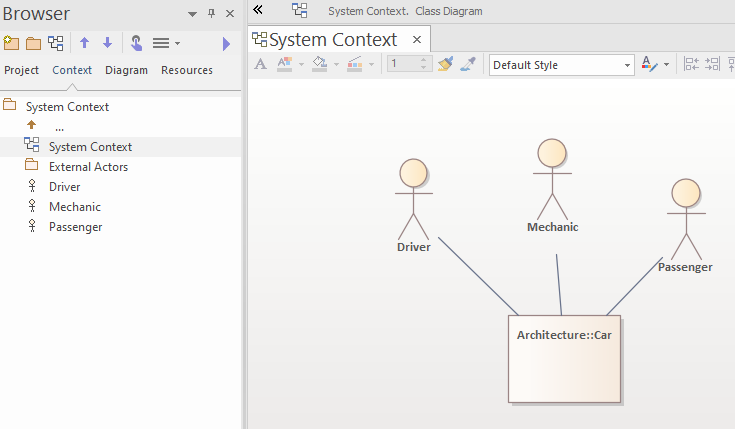Switch to the Resources tab
This screenshot has width=735, height=429.
click(x=187, y=70)
